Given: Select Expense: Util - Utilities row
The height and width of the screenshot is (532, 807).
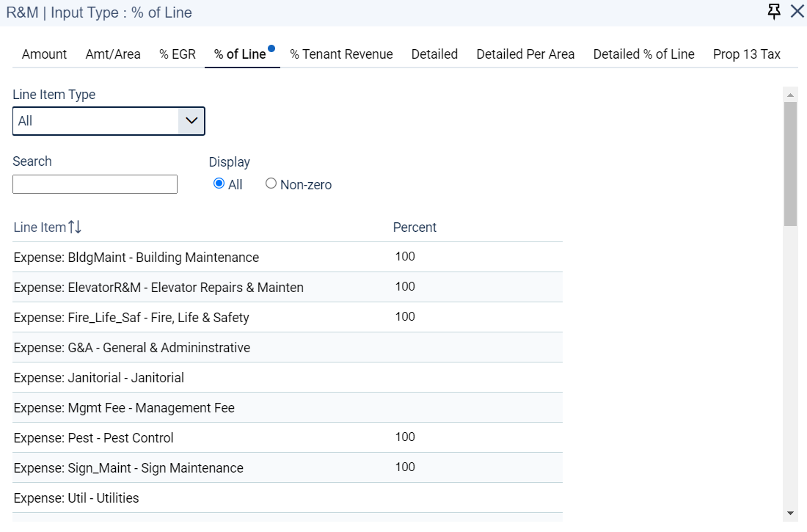Looking at the screenshot, I should pyautogui.click(x=287, y=498).
